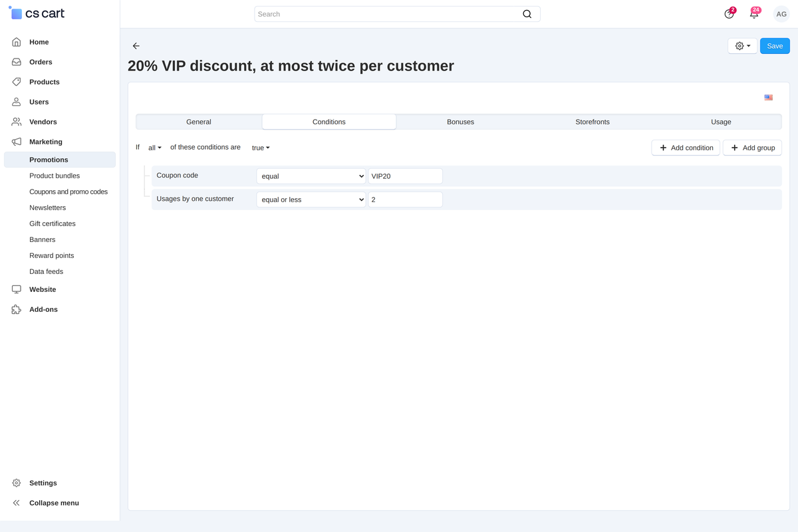Click the Add condition button

pos(686,148)
